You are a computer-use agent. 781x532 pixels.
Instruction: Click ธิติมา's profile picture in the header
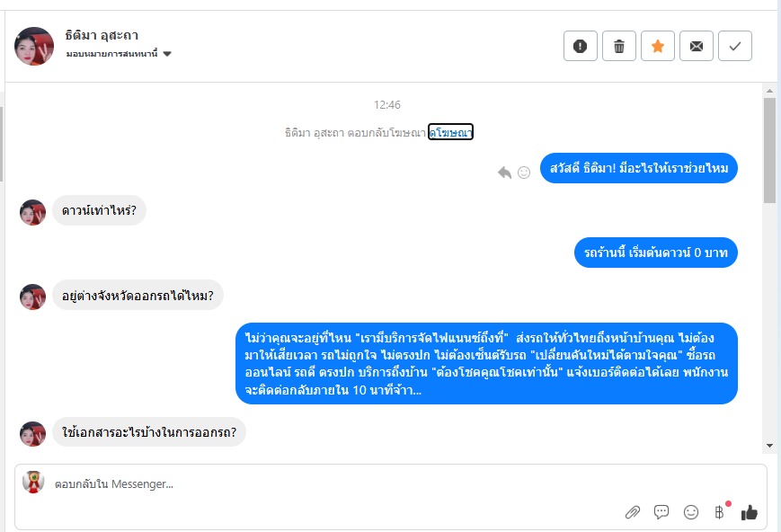34,46
